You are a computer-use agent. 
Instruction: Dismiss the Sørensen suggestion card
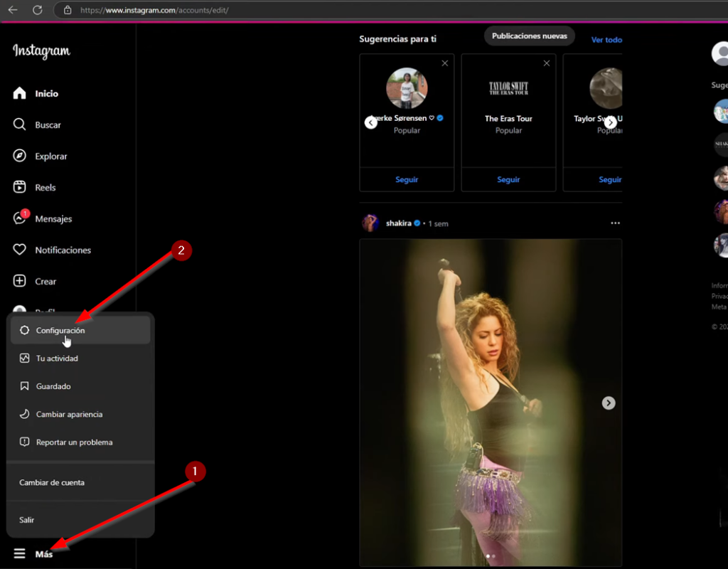click(x=445, y=63)
